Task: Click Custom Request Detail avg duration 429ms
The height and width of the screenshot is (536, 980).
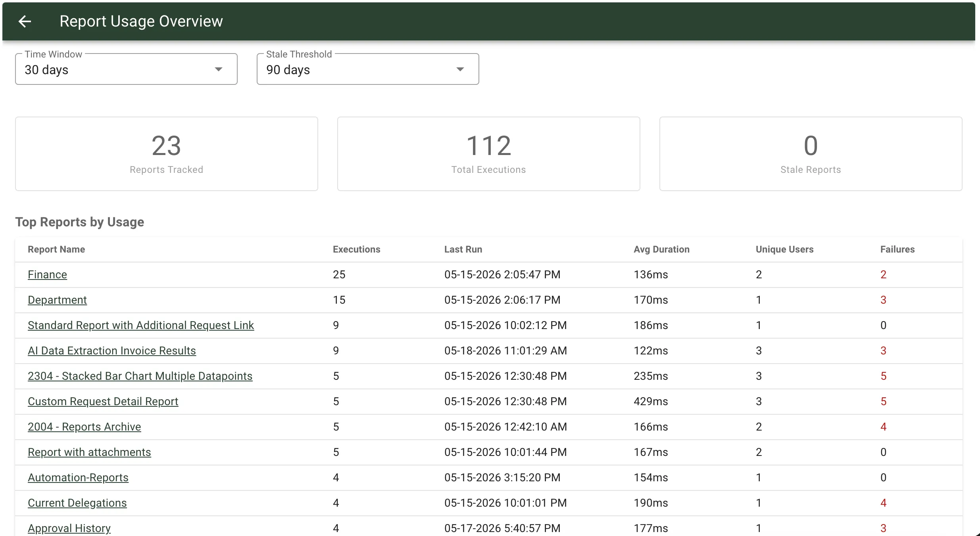Action: coord(651,401)
